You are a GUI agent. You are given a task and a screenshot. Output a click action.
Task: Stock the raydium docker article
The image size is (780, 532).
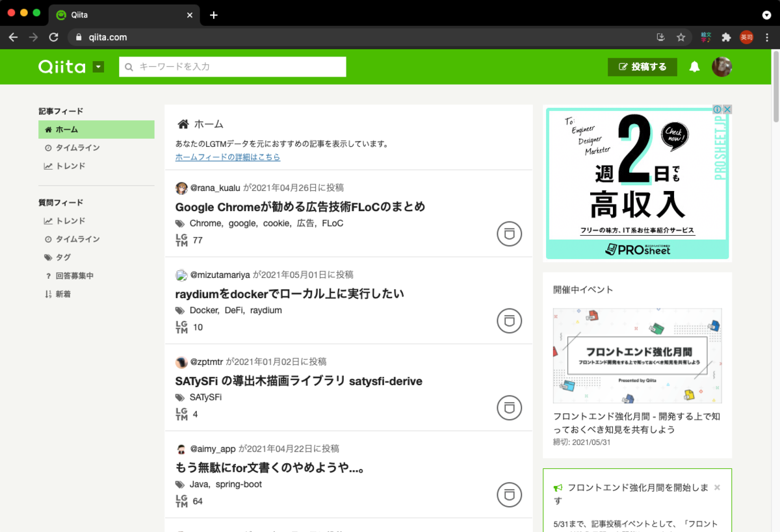(x=510, y=321)
